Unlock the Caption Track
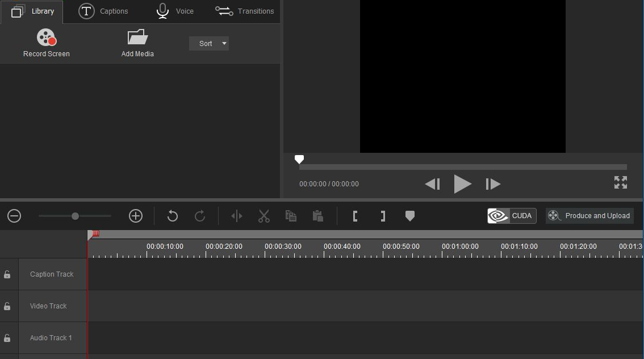 pyautogui.click(x=8, y=274)
